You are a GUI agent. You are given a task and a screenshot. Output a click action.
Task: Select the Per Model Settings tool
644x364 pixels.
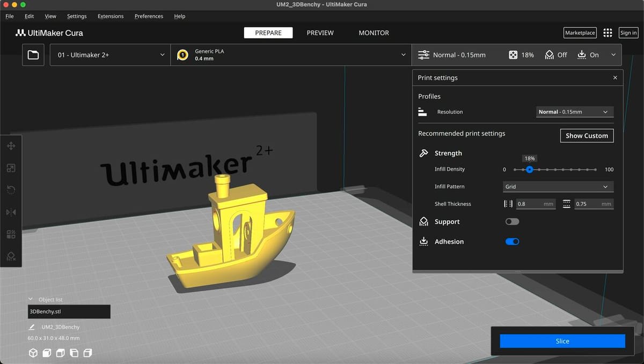coord(11,234)
